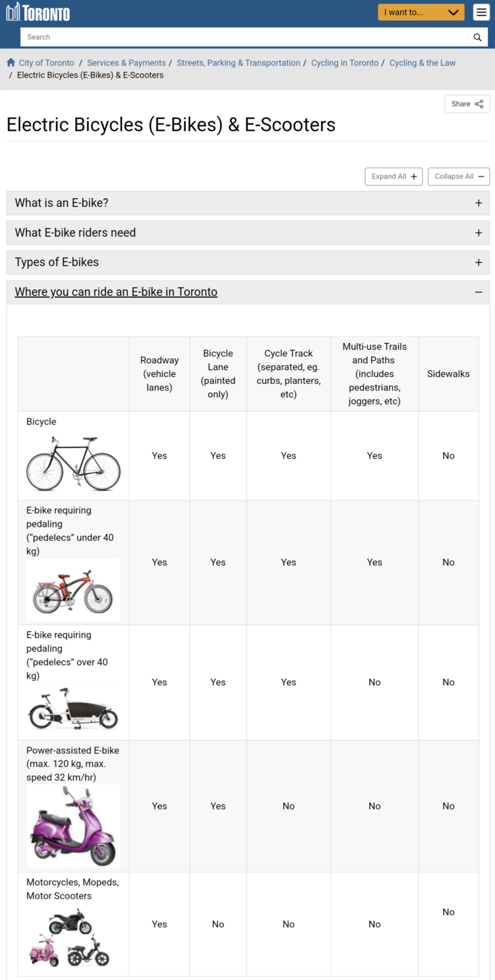Click the minus icon on Collapse All

coord(480,176)
